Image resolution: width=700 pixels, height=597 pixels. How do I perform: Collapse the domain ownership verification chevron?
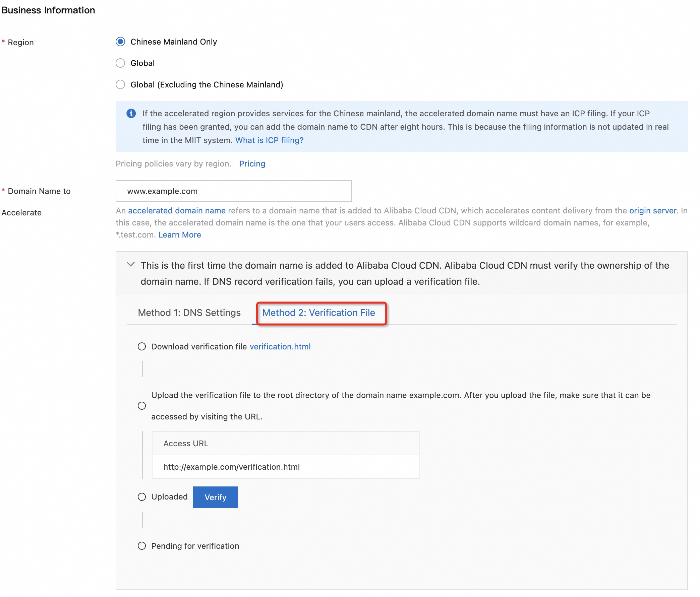point(131,264)
